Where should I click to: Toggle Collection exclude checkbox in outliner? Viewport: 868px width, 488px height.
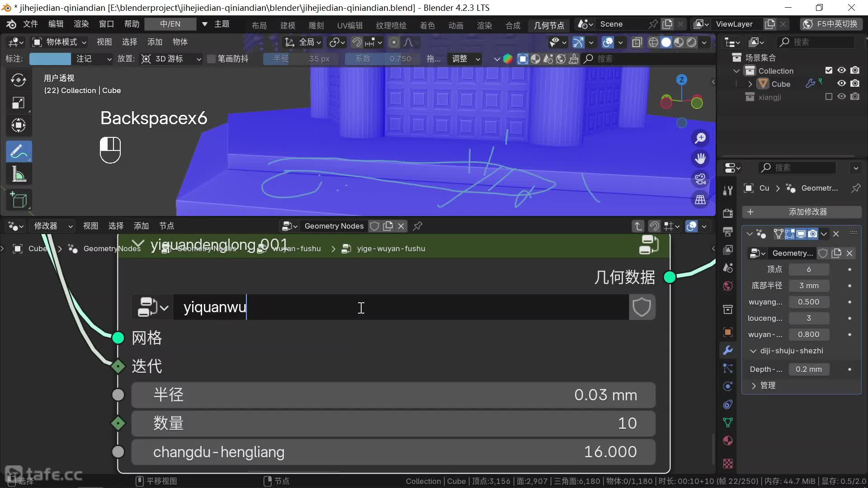(x=829, y=70)
